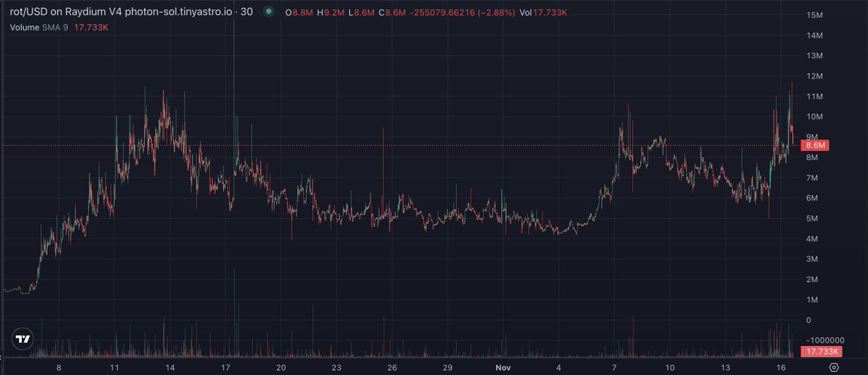Screen dimensions: 868x375
Task: Click the 10M price axis label
Action: point(813,117)
